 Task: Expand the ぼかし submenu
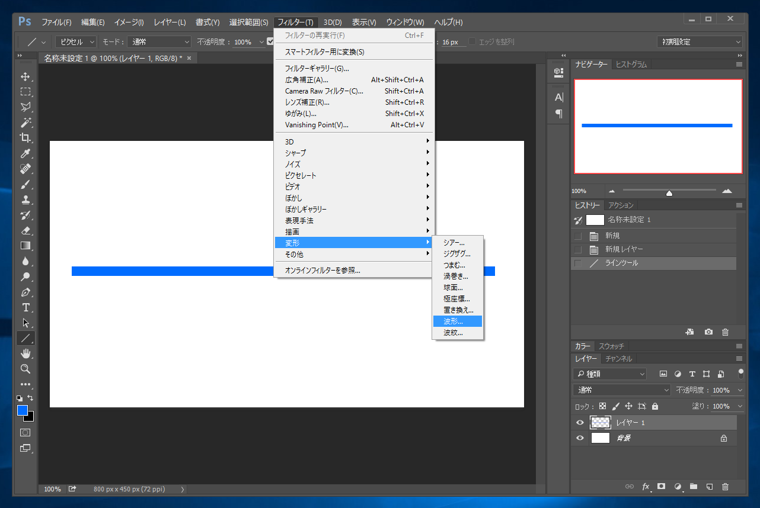coord(354,198)
